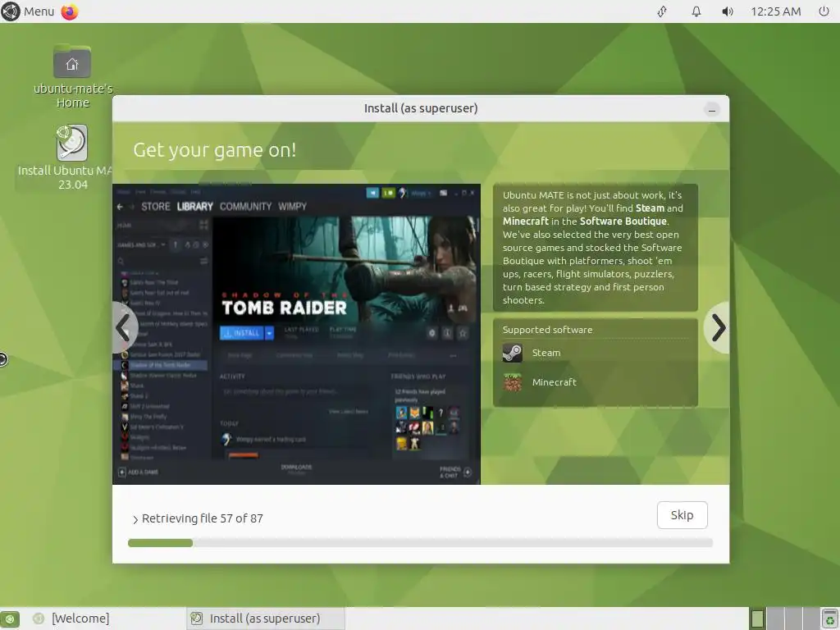
Task: Switch to the [Welcome] taskbar item
Action: pyautogui.click(x=72, y=619)
